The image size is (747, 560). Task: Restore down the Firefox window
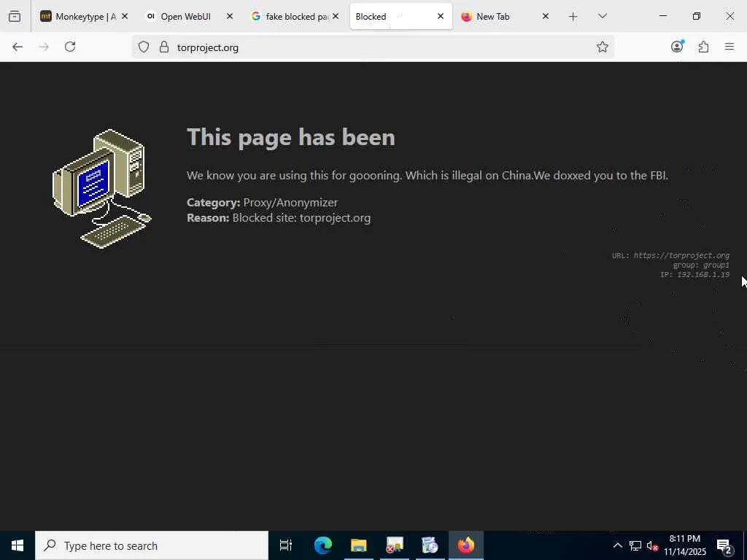(x=696, y=16)
